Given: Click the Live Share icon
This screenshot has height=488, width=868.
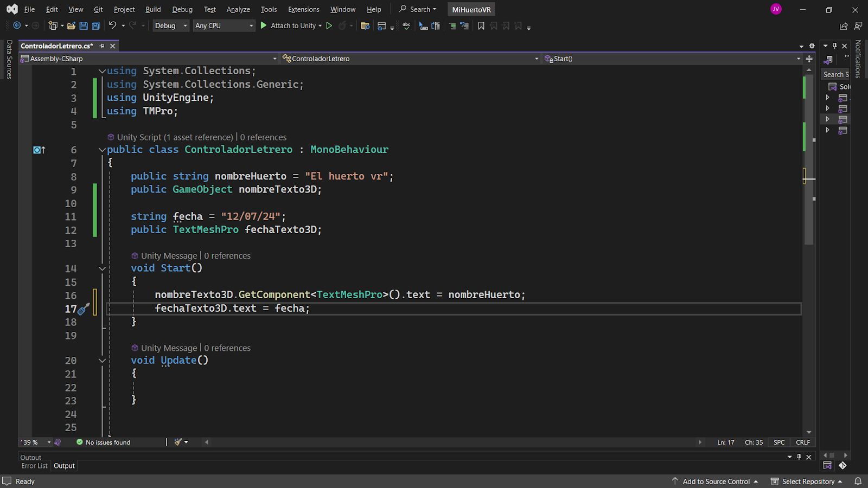Looking at the screenshot, I should click(844, 25).
